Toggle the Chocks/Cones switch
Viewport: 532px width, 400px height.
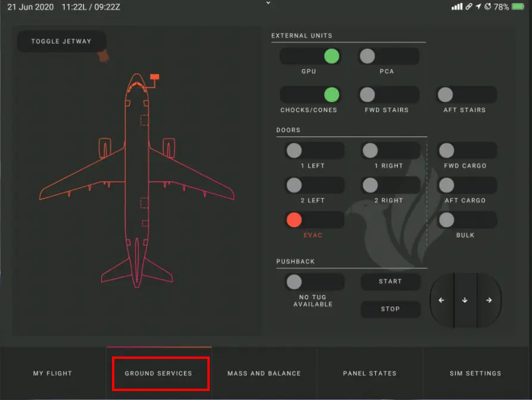tap(310, 94)
